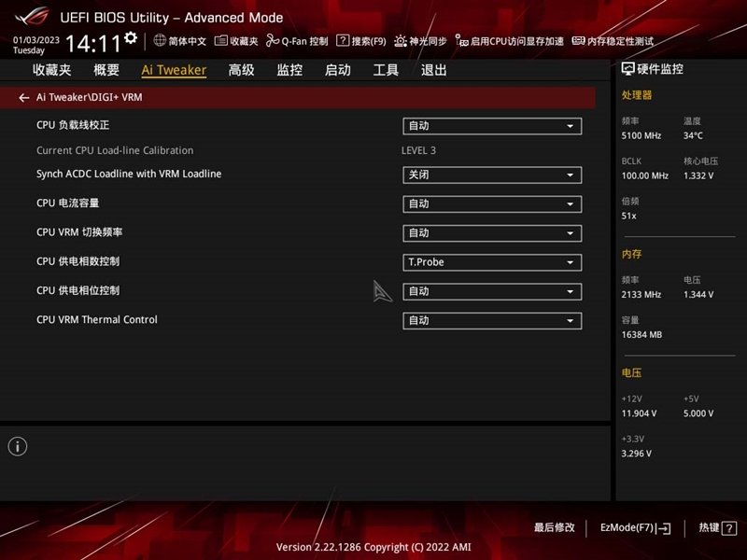Click the EzMode(F7) switch arrow icon
Viewport: 747px width, 560px height.
pos(664,528)
